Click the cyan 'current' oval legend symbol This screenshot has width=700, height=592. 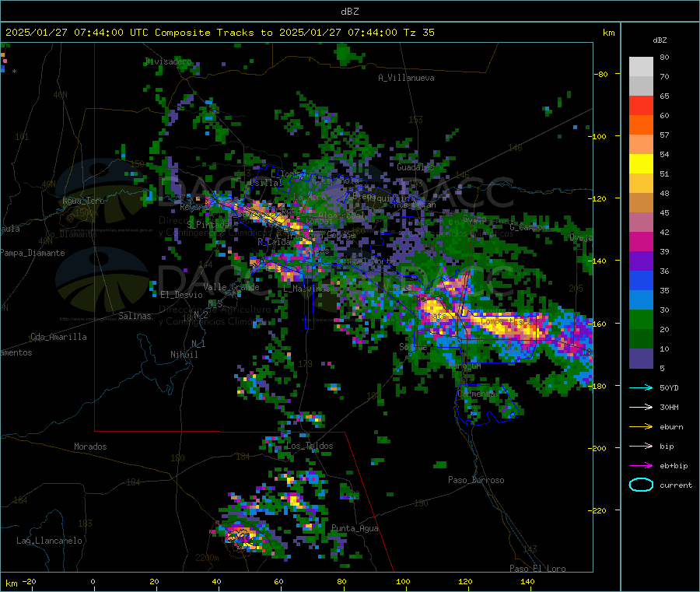click(641, 485)
